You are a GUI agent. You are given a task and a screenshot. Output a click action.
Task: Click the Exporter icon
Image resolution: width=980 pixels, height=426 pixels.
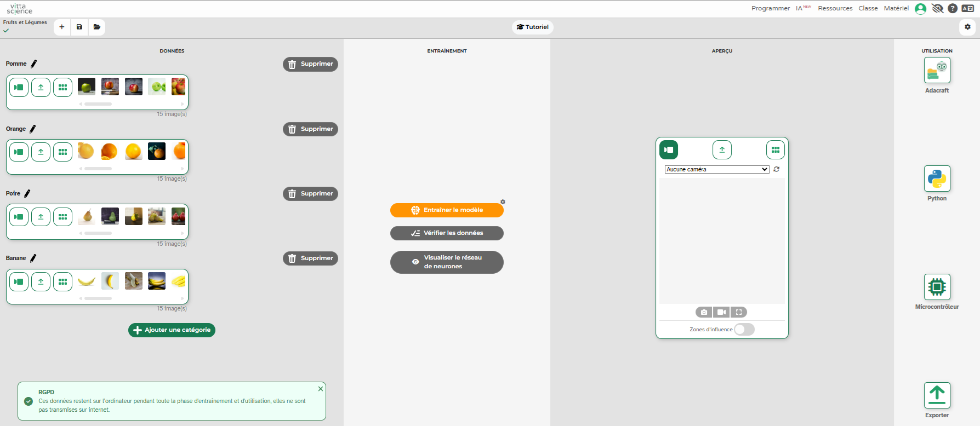click(937, 395)
